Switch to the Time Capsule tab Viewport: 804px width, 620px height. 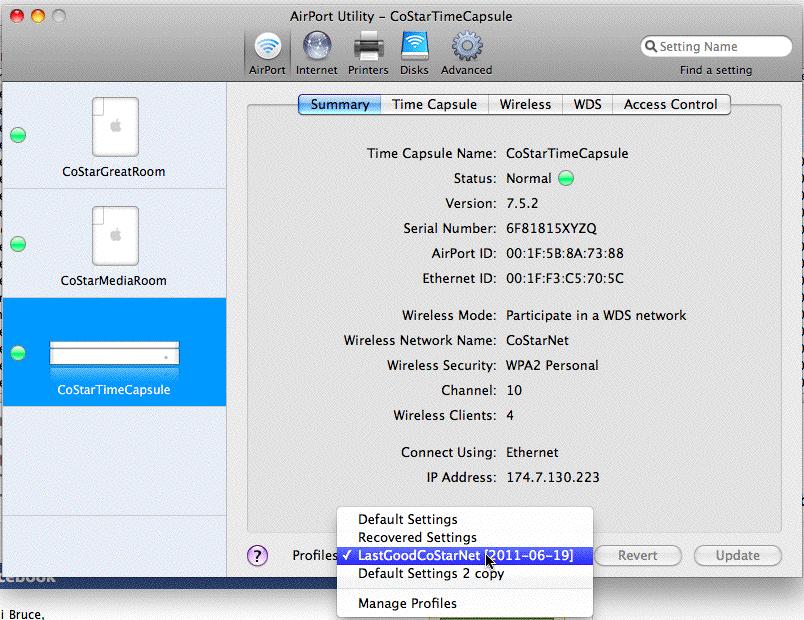click(x=434, y=105)
